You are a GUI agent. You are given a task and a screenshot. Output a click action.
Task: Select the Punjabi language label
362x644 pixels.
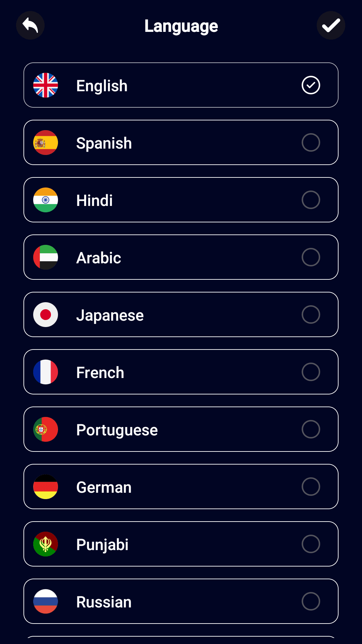102,545
